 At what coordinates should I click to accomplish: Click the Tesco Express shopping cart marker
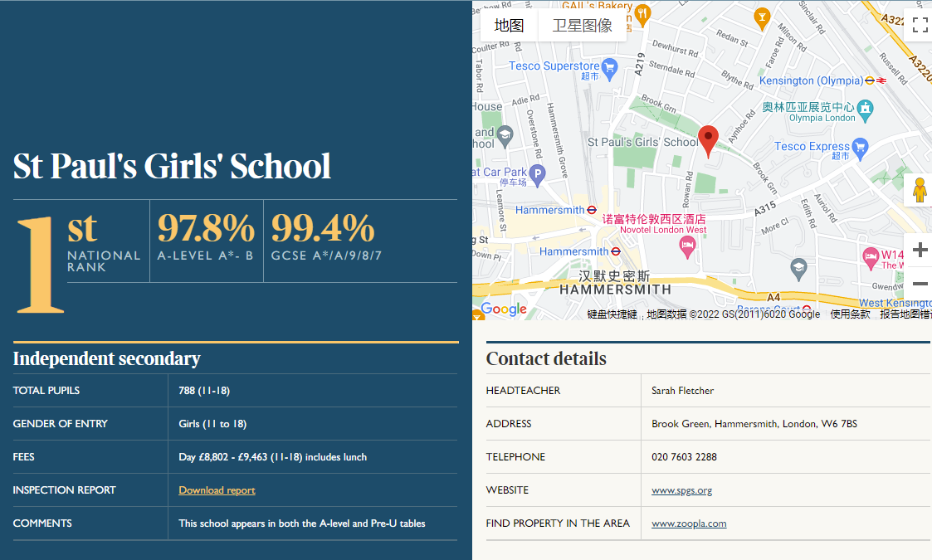coord(860,149)
